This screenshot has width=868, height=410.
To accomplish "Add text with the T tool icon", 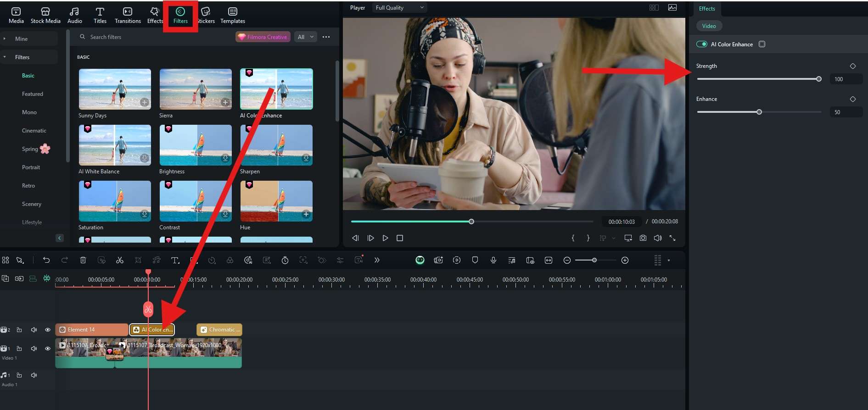I will (175, 260).
